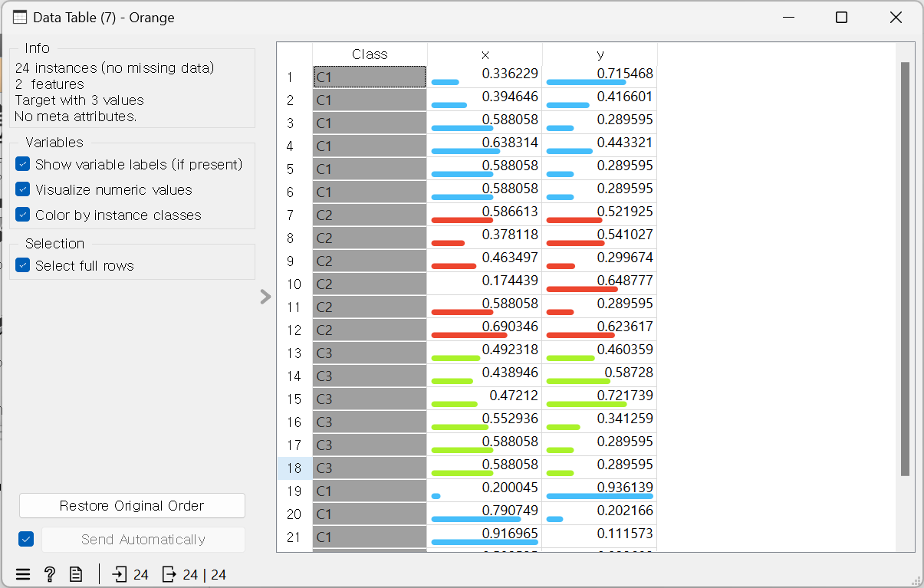Select row header number 7
This screenshot has width=924, height=588.
(294, 215)
